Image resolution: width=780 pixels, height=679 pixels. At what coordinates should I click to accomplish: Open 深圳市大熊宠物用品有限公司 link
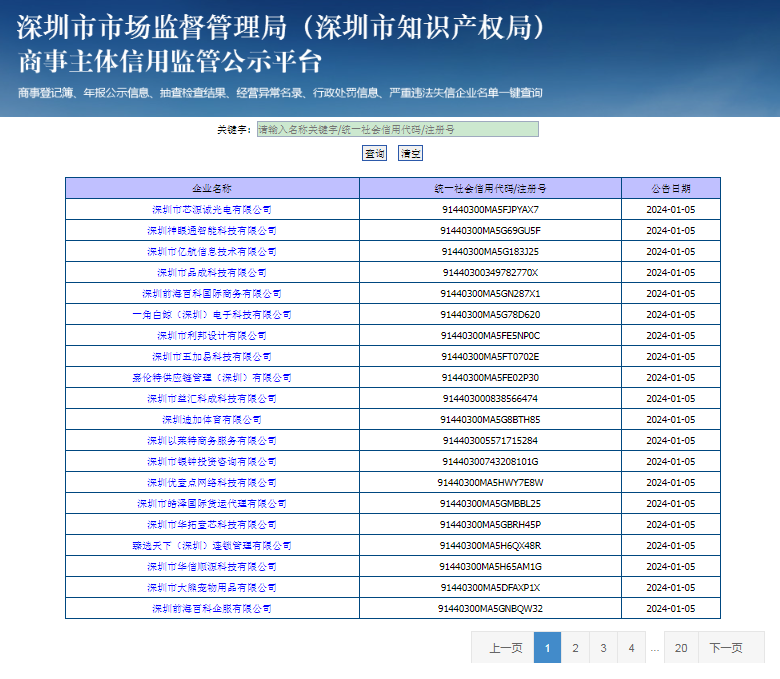(x=212, y=587)
